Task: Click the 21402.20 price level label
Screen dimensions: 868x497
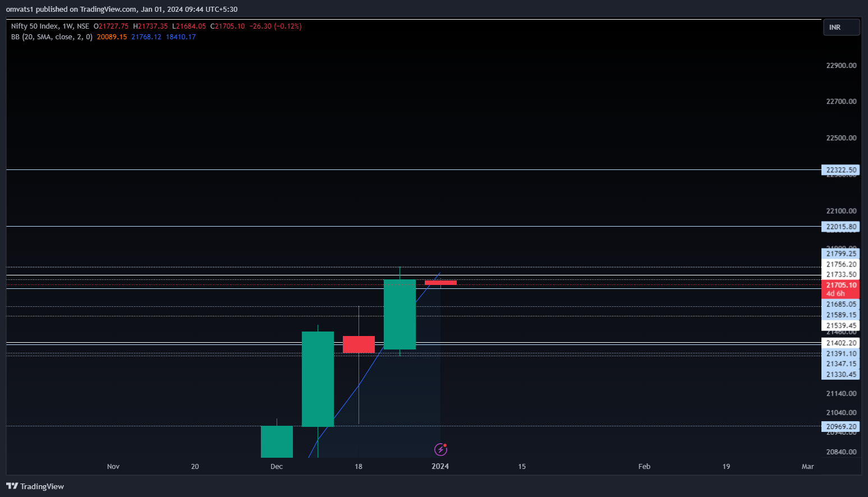Action: click(841, 343)
